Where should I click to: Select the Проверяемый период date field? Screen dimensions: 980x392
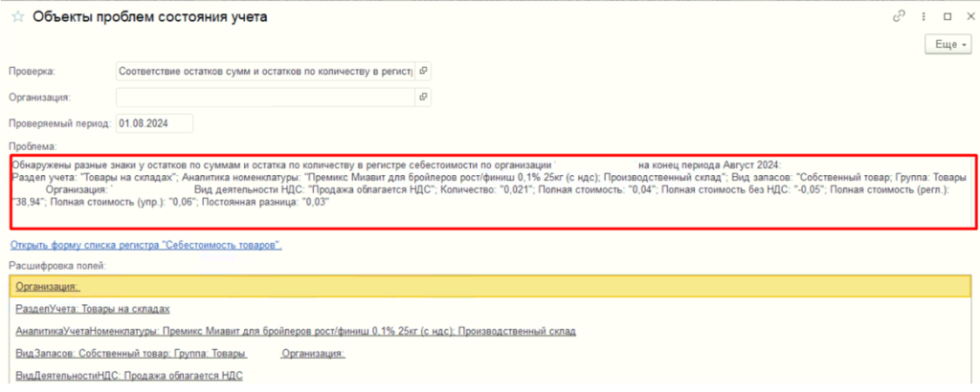pyautogui.click(x=154, y=122)
